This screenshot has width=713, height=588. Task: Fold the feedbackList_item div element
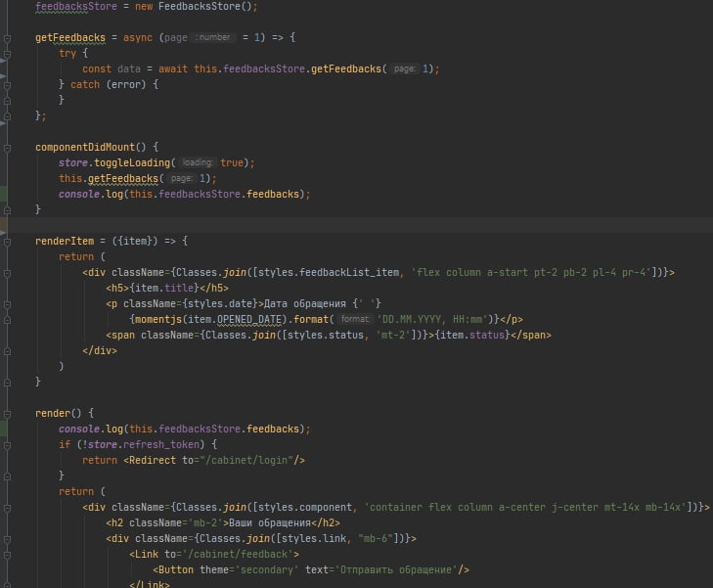pos(7,273)
